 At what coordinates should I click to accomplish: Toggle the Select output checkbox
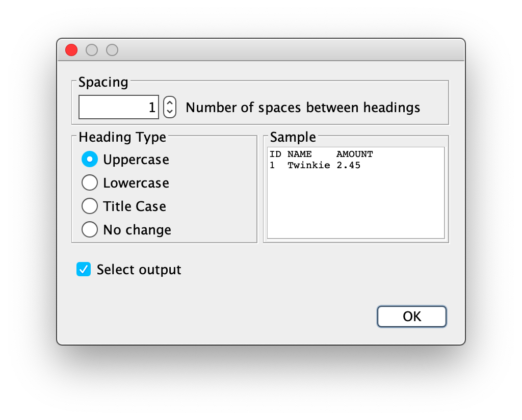(x=84, y=269)
